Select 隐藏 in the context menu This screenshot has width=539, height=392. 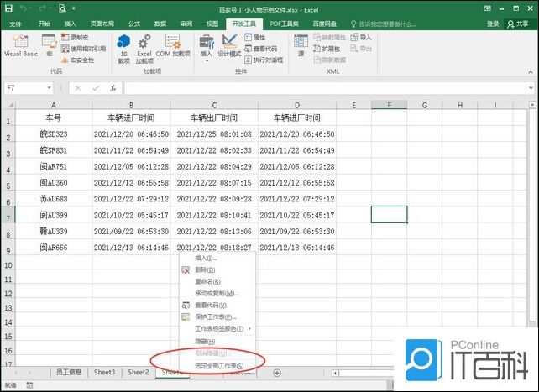(x=205, y=341)
